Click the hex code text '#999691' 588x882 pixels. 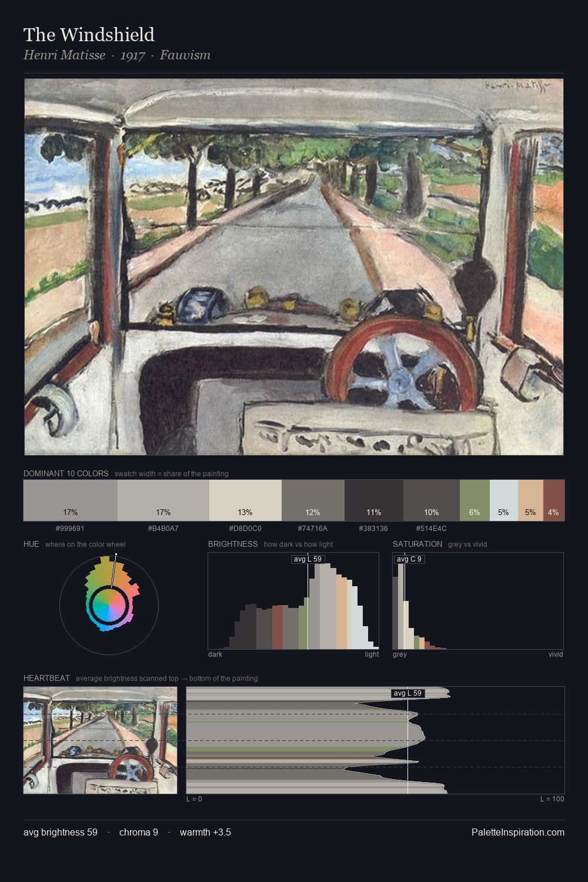[x=70, y=529]
